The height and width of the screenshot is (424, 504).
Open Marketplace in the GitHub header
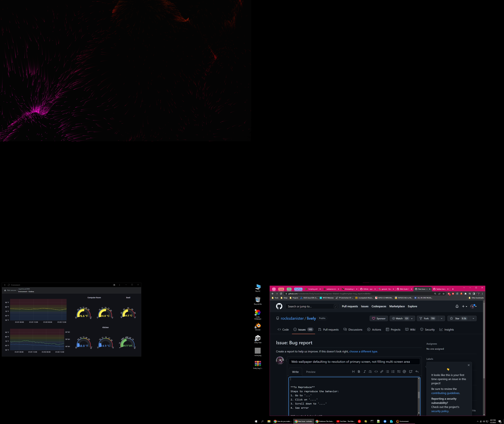[x=397, y=306]
